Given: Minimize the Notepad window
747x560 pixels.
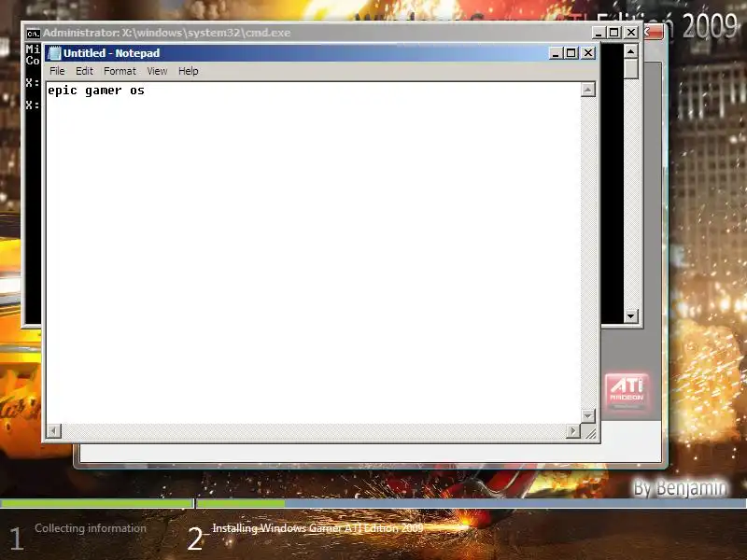Looking at the screenshot, I should click(x=555, y=53).
